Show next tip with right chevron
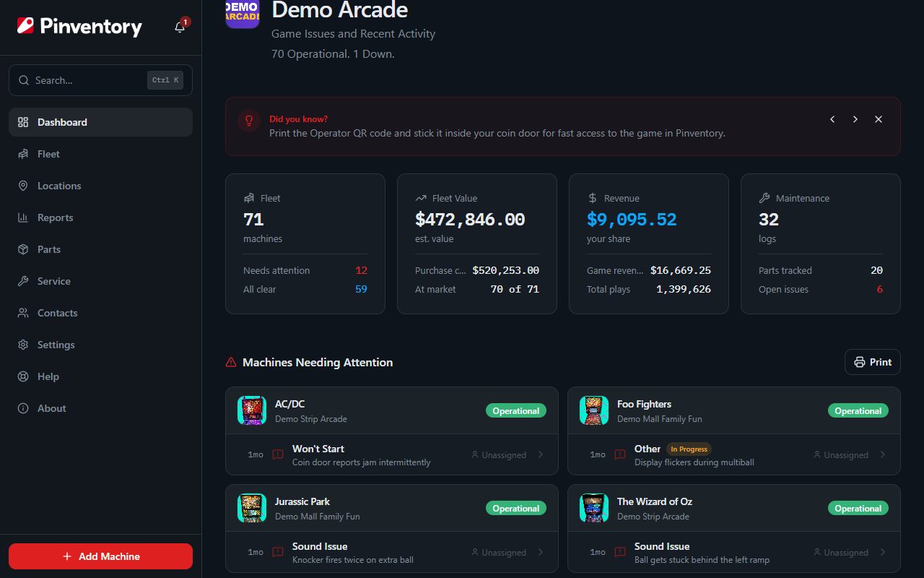Image resolution: width=924 pixels, height=578 pixels. pyautogui.click(x=855, y=119)
